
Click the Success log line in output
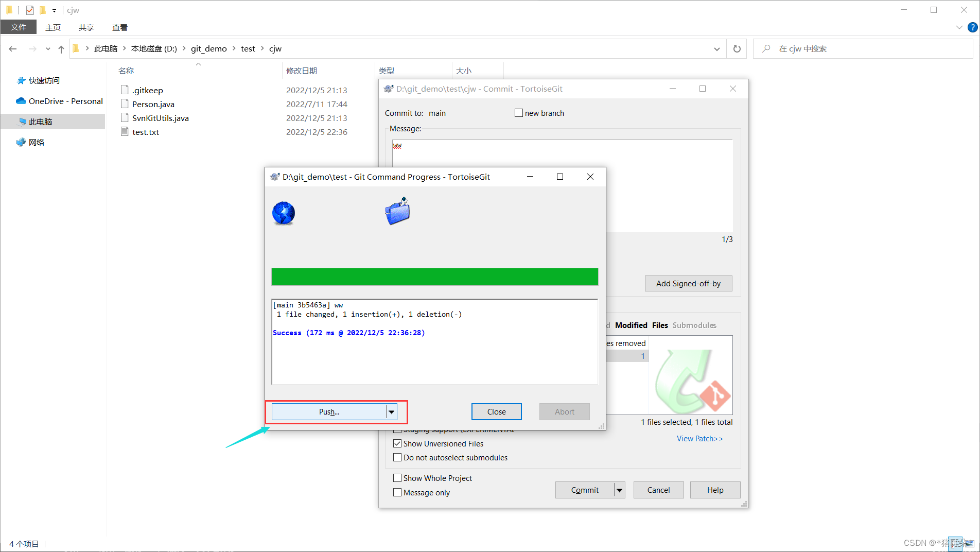point(348,333)
